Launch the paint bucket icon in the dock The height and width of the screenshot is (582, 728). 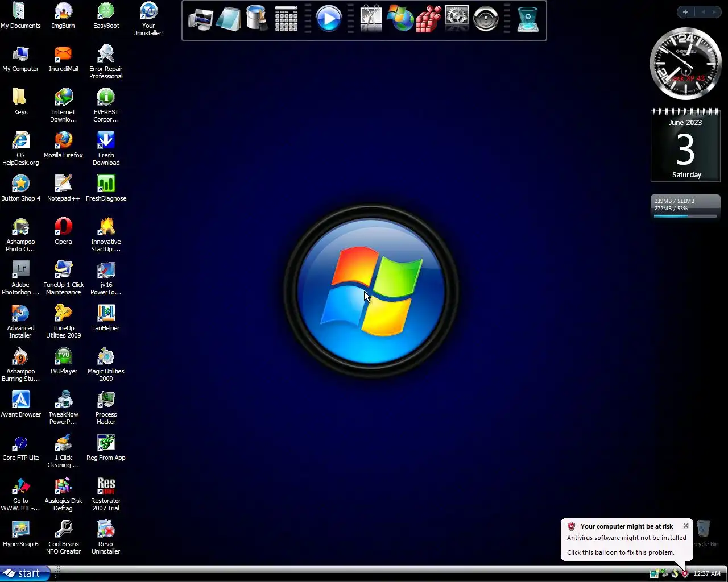tap(257, 19)
